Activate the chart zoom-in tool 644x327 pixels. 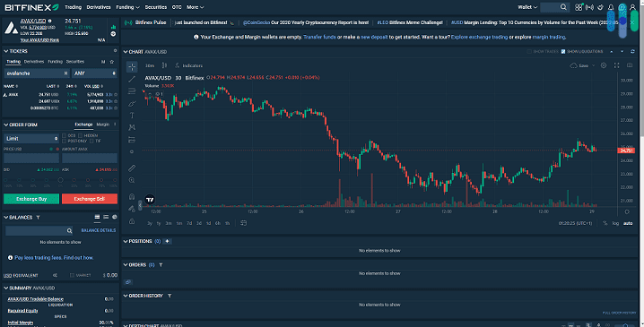(132, 180)
